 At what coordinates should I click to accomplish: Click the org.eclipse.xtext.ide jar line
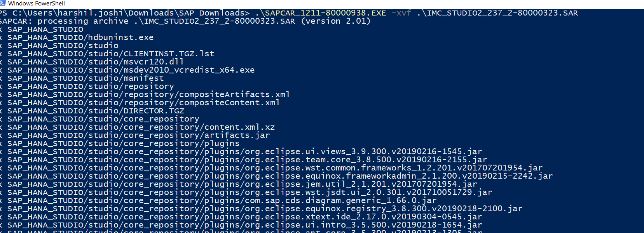coord(244,217)
